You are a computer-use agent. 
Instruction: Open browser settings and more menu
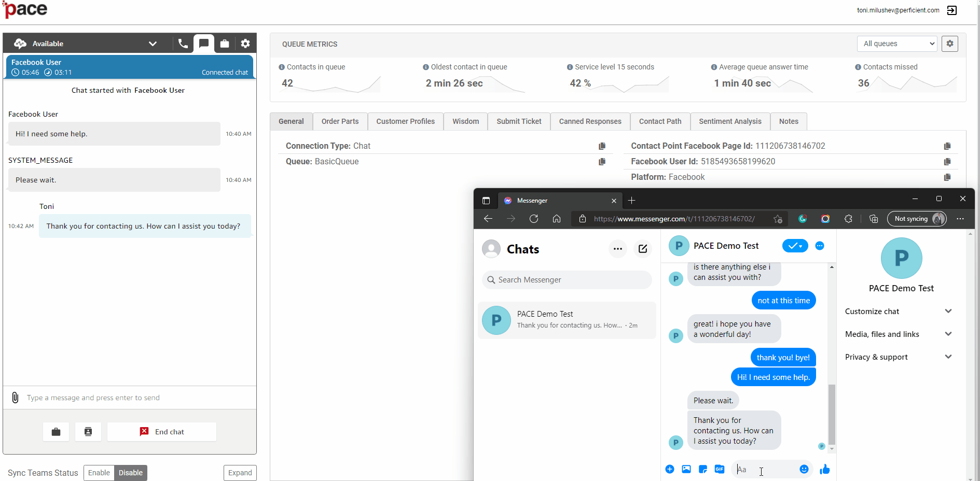click(960, 219)
